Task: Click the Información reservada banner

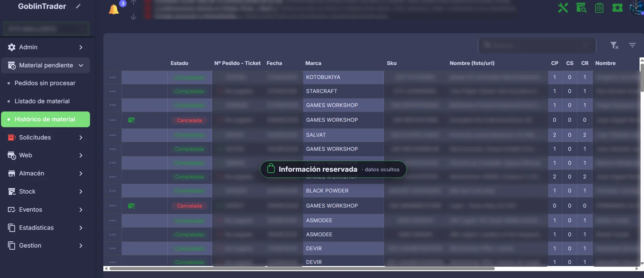Action: click(333, 169)
